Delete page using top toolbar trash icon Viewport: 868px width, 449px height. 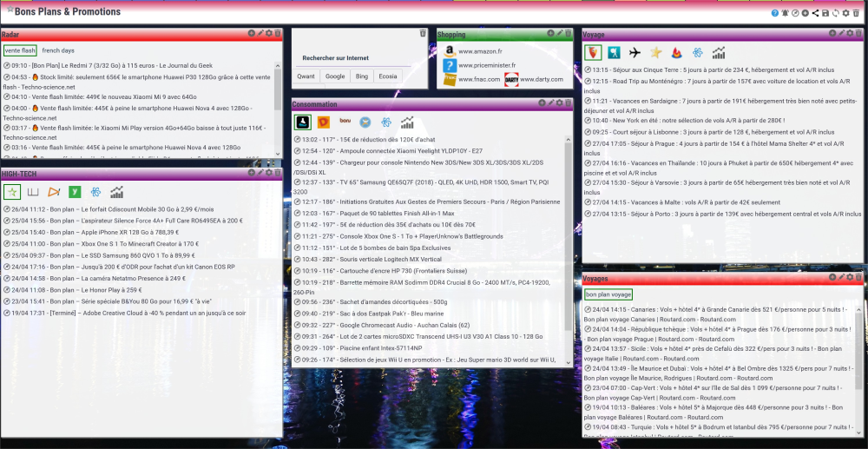point(856,13)
